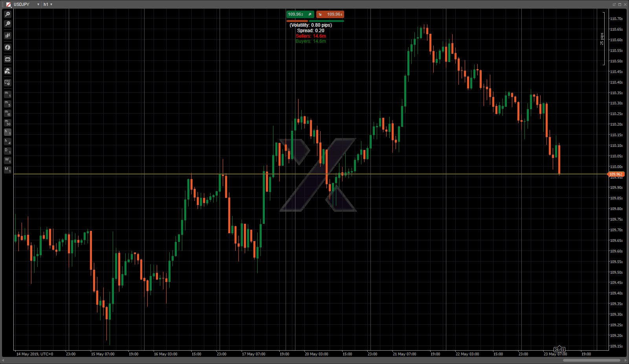Click the left scroll arrow at bottom
Viewport: 629px width, 364px height.
pos(3,360)
